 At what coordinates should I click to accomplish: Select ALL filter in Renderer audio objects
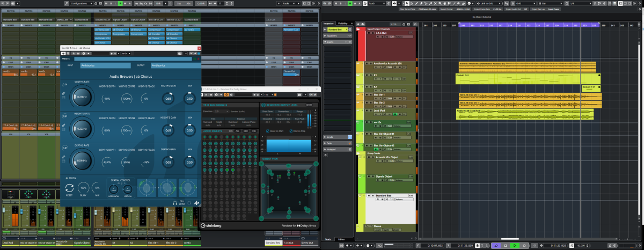(x=238, y=131)
